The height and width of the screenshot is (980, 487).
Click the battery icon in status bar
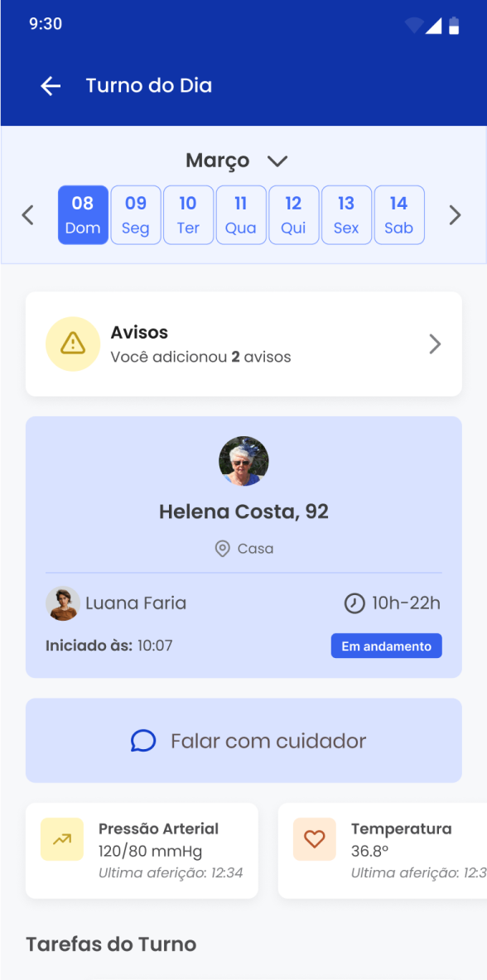point(454,25)
